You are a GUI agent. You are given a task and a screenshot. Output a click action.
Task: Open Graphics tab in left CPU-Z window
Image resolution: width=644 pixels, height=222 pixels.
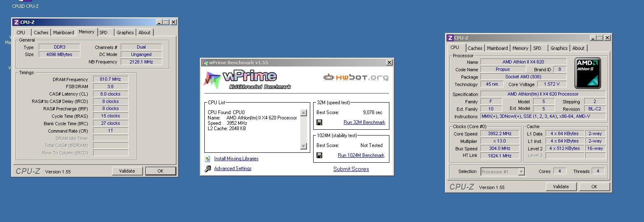[125, 33]
